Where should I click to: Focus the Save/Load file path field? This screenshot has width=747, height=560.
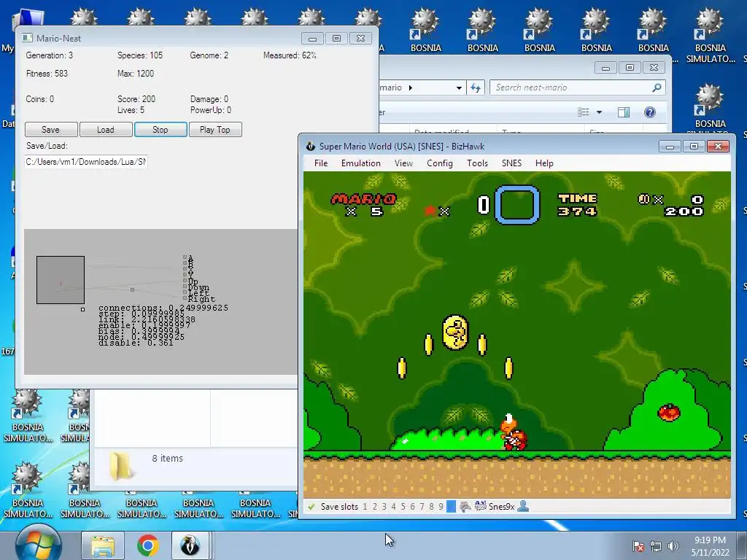(x=86, y=162)
